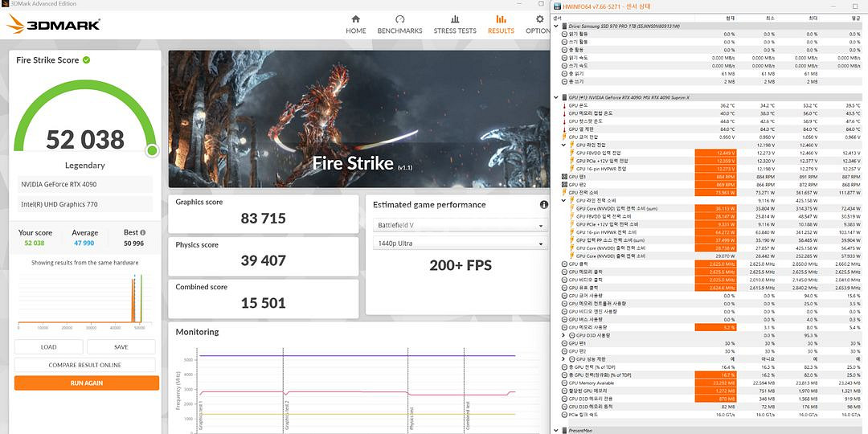Click the orange RUN AGAIN button
Image resolution: width=868 pixels, height=434 pixels.
86,383
